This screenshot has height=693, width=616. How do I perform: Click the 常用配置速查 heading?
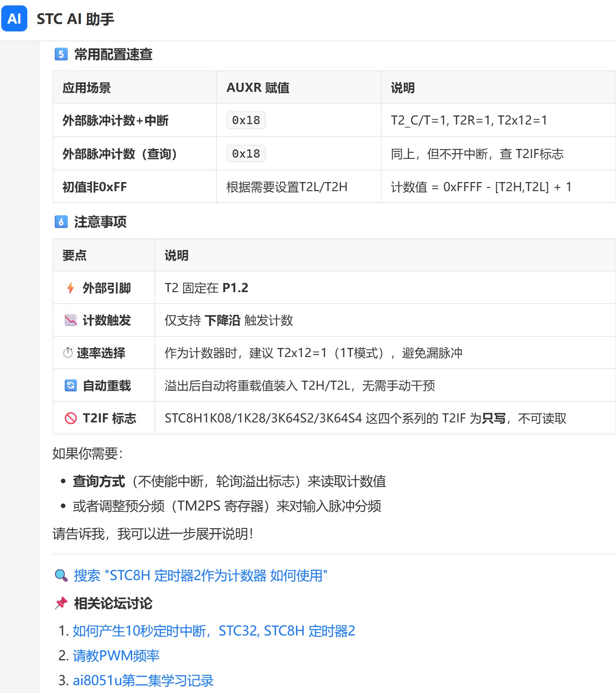coord(113,54)
